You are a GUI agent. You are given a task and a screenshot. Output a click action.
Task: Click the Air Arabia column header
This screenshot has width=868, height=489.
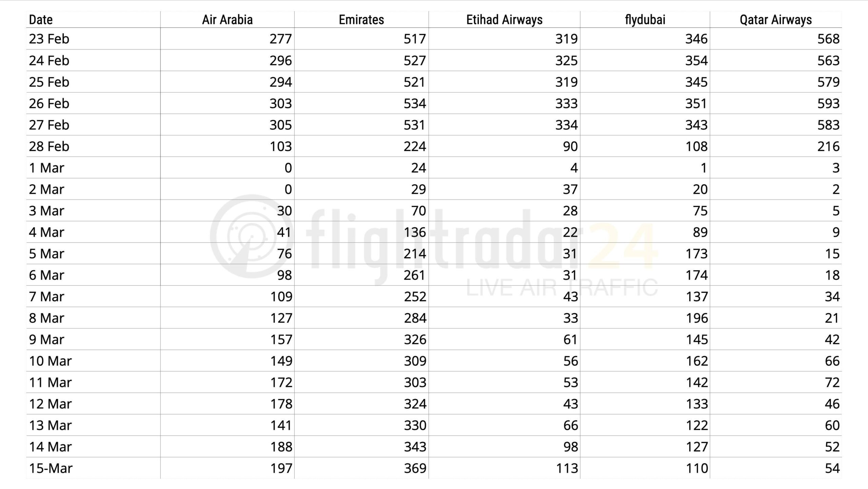click(227, 20)
